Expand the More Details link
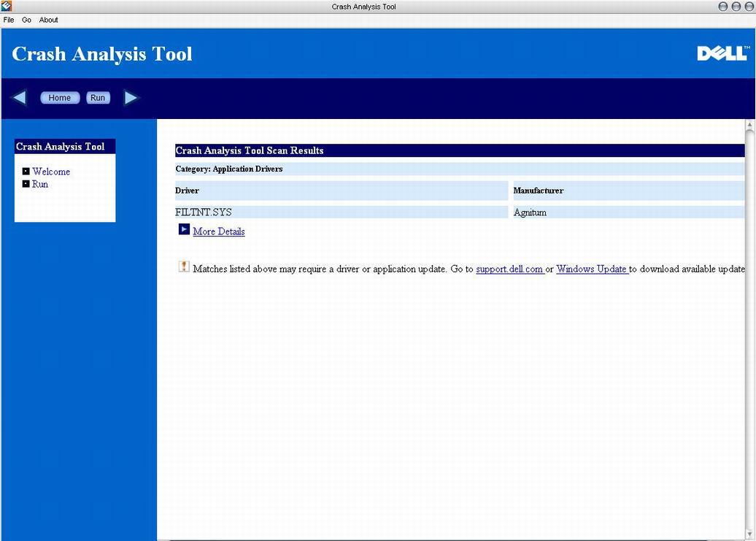Image resolution: width=756 pixels, height=541 pixels. click(219, 231)
